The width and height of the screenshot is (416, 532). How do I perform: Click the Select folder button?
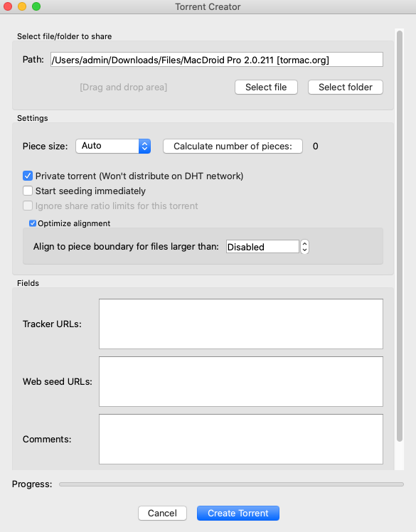[346, 87]
